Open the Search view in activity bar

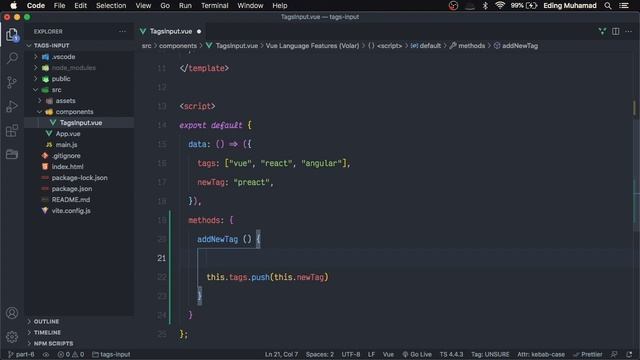point(12,58)
